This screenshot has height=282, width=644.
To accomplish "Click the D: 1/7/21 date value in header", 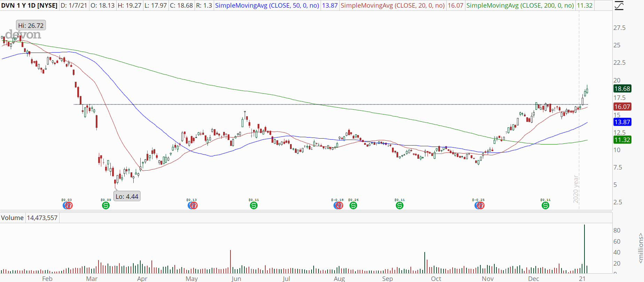I will click(74, 6).
